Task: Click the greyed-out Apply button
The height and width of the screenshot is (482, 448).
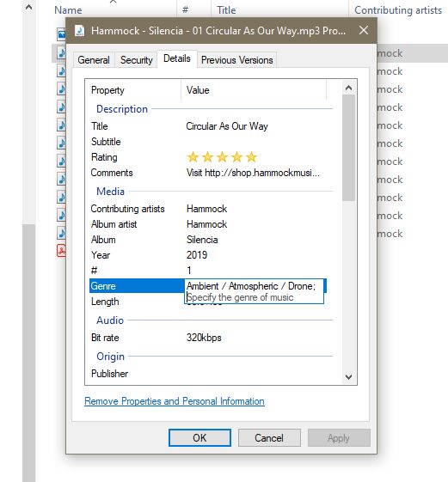Action: (x=339, y=437)
